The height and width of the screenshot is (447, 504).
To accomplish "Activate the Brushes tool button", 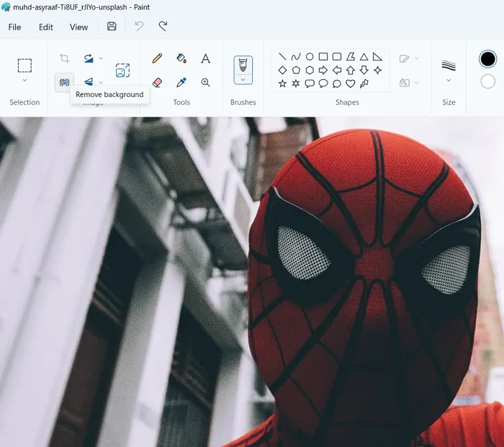I will point(243,66).
